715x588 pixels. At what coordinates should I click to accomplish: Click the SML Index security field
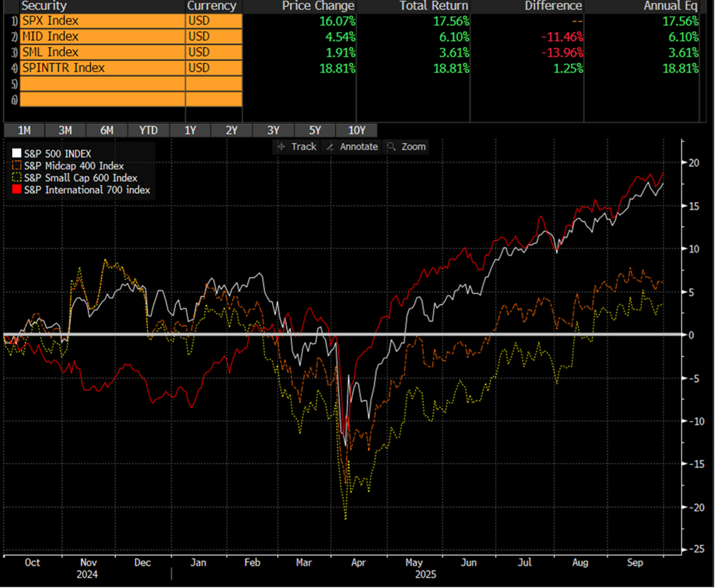[x=103, y=52]
